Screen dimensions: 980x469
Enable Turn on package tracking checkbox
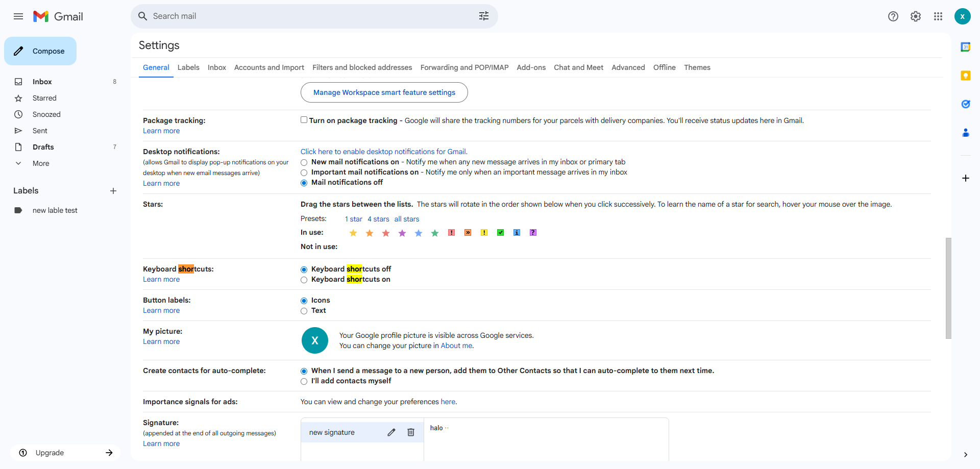tap(304, 120)
